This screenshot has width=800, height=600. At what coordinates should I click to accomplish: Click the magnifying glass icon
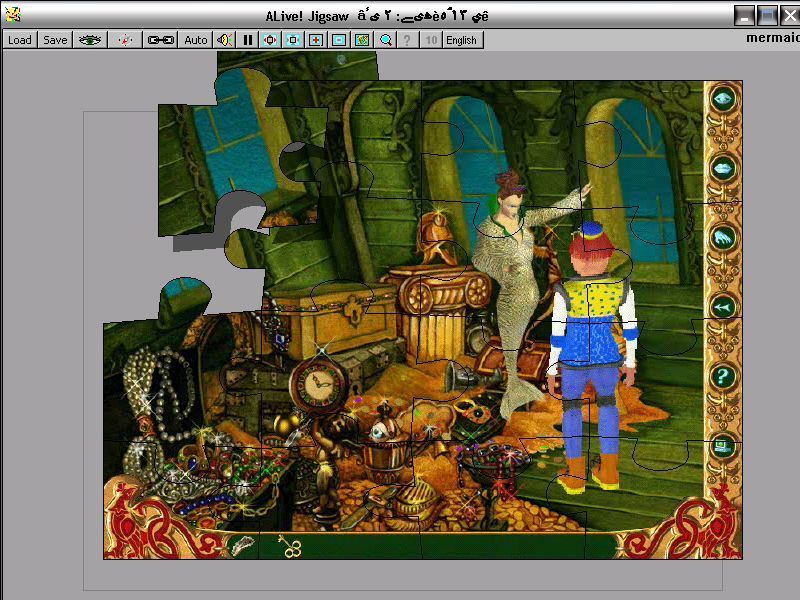(386, 40)
